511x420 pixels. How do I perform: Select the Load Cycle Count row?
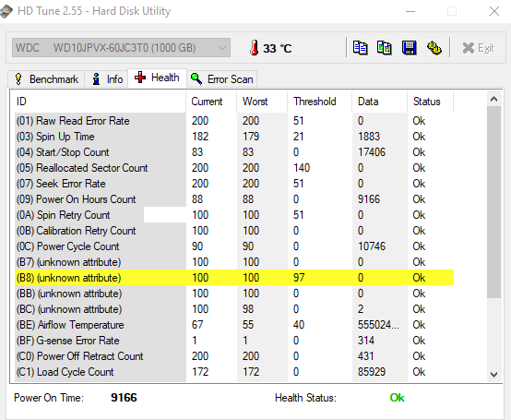[x=234, y=372]
